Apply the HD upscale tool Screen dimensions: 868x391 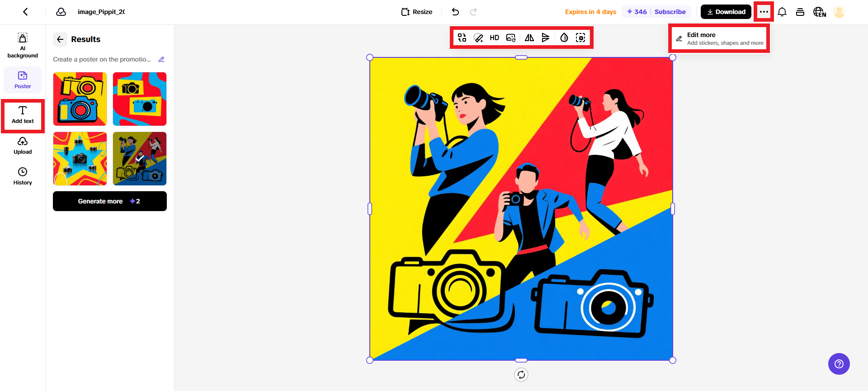495,38
